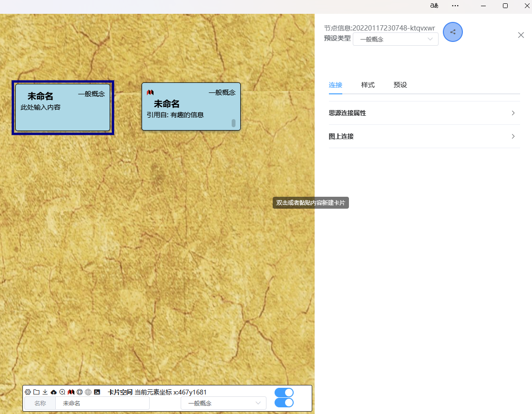
Task: Click the red map icon in toolbar
Action: [71, 392]
